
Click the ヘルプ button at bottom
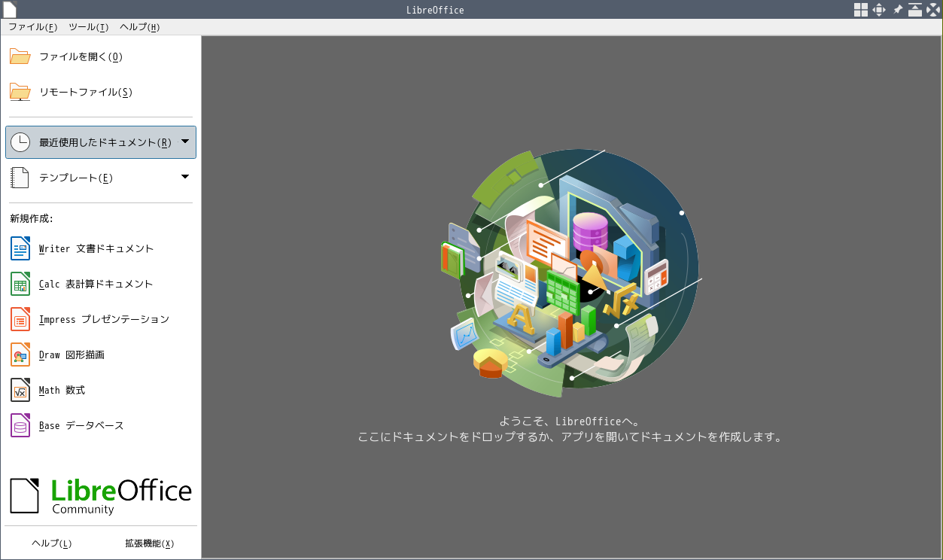pos(51,543)
